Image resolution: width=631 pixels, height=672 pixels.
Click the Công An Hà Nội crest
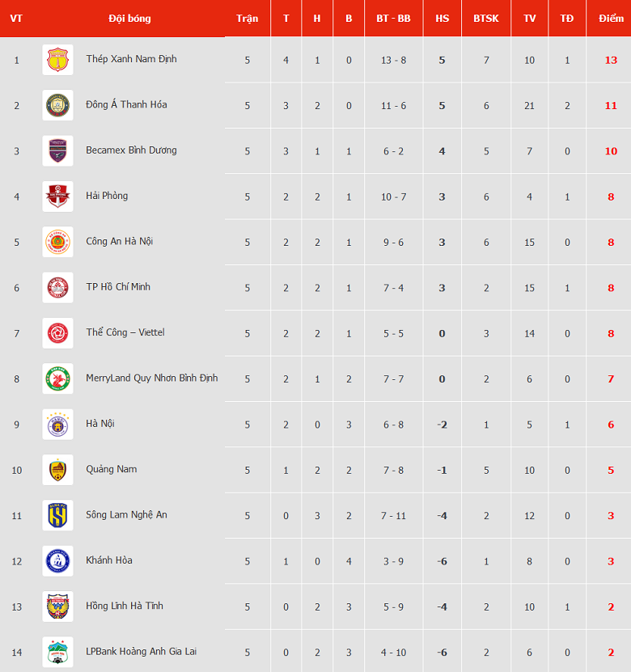[x=57, y=242]
